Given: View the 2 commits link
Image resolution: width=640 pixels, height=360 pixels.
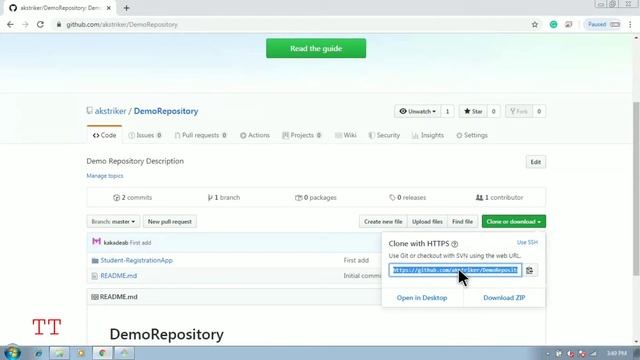Looking at the screenshot, I should (133, 198).
